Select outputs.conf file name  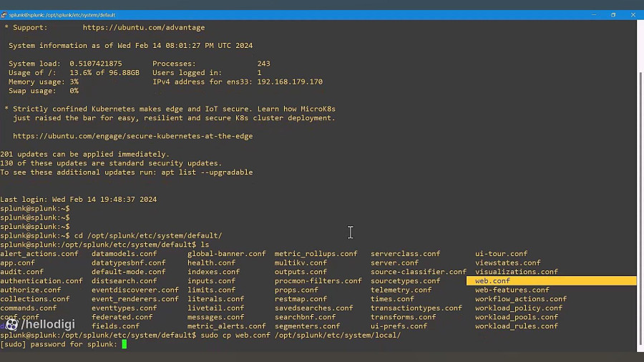301,272
